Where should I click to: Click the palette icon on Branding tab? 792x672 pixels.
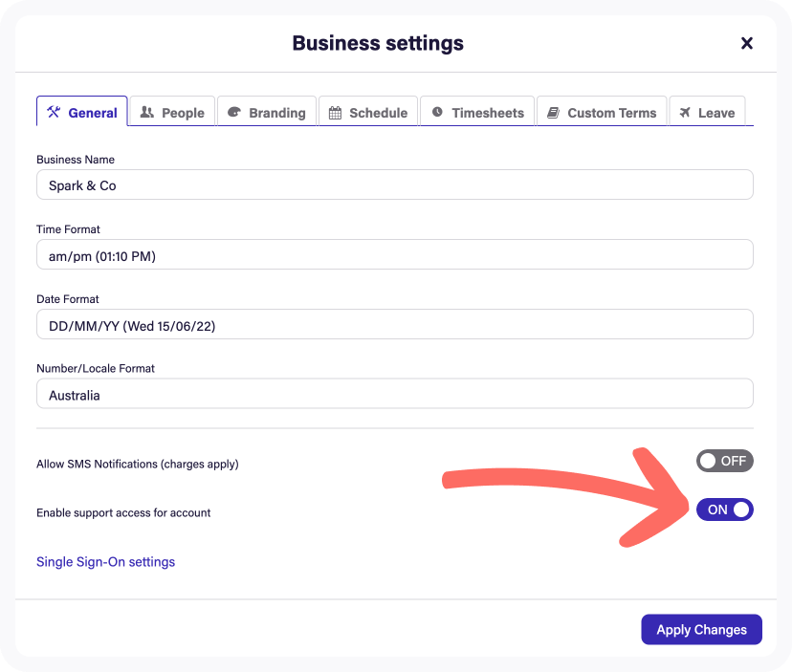coord(233,112)
